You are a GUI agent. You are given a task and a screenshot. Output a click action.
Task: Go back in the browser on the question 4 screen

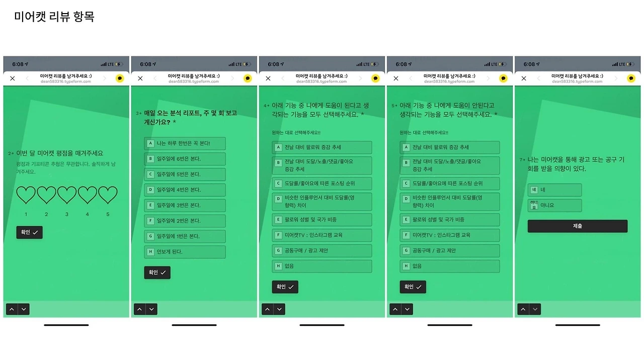283,78
